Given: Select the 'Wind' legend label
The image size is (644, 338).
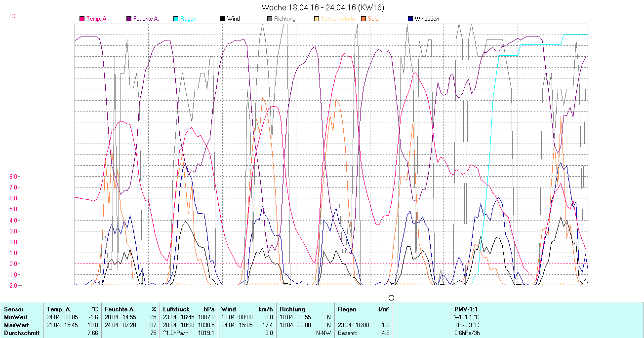Looking at the screenshot, I should pyautogui.click(x=234, y=19).
